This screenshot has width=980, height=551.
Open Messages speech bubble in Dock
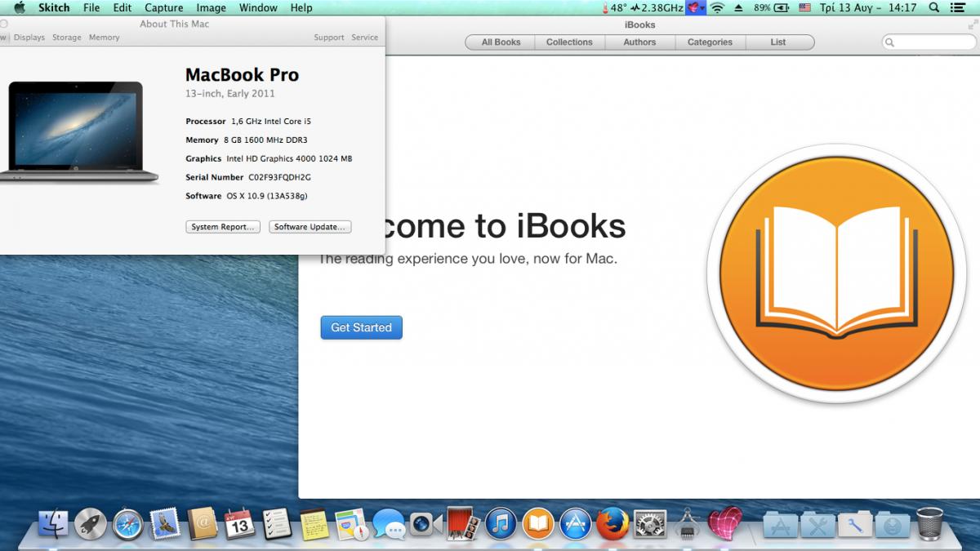click(389, 524)
